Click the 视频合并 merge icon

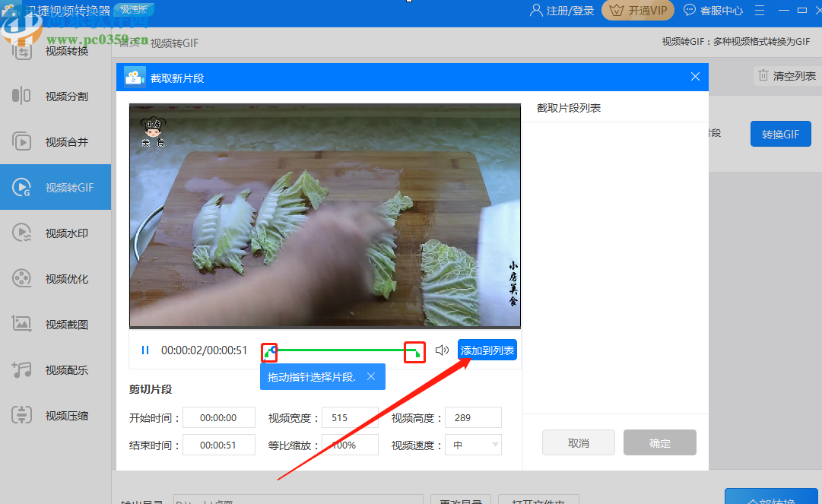(21, 141)
